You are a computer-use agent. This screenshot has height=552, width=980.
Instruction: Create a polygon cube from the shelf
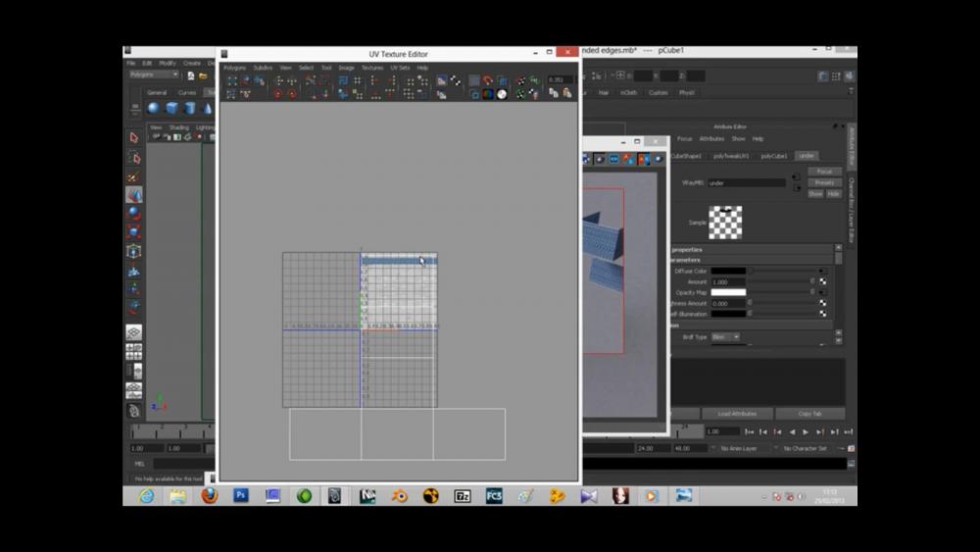click(x=171, y=108)
